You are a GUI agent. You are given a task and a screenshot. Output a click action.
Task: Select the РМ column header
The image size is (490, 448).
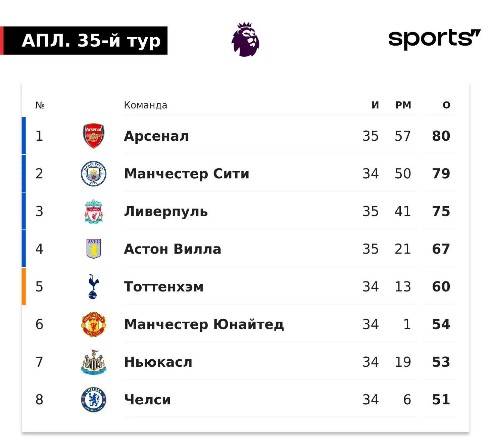(x=403, y=105)
